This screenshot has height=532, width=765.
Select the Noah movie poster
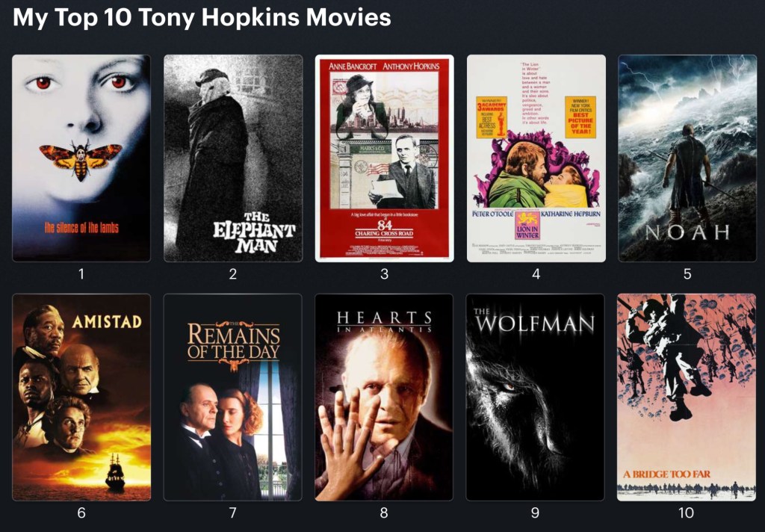click(687, 158)
